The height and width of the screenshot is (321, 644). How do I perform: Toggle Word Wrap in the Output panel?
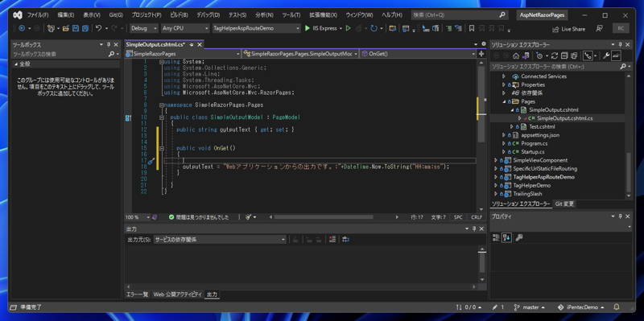coord(345,239)
